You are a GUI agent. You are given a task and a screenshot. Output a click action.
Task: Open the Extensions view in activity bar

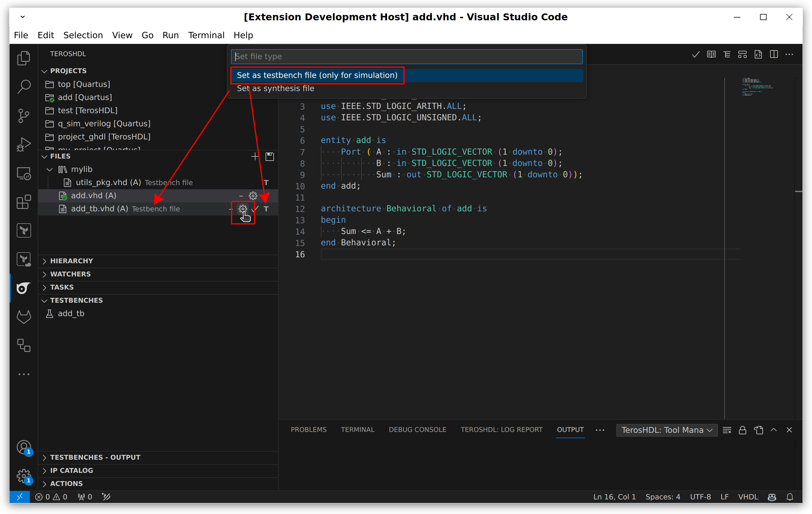click(24, 202)
